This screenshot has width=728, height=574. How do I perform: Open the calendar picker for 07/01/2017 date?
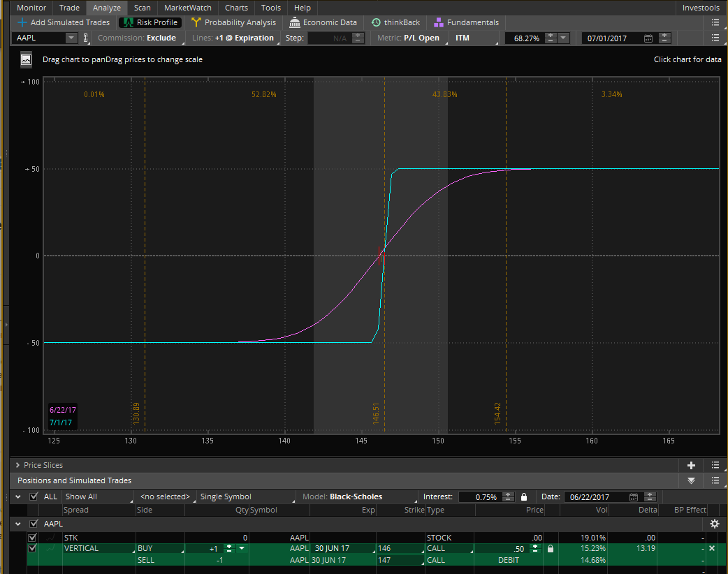point(648,38)
